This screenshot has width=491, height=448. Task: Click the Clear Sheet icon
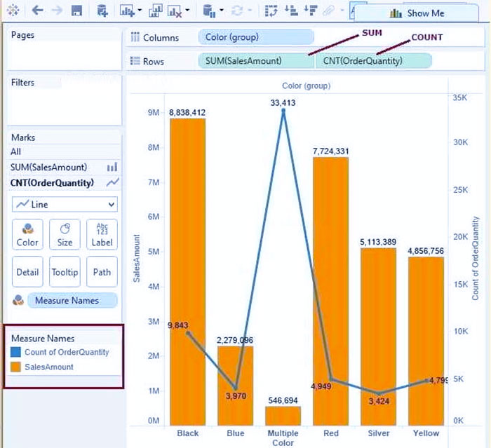[x=175, y=11]
